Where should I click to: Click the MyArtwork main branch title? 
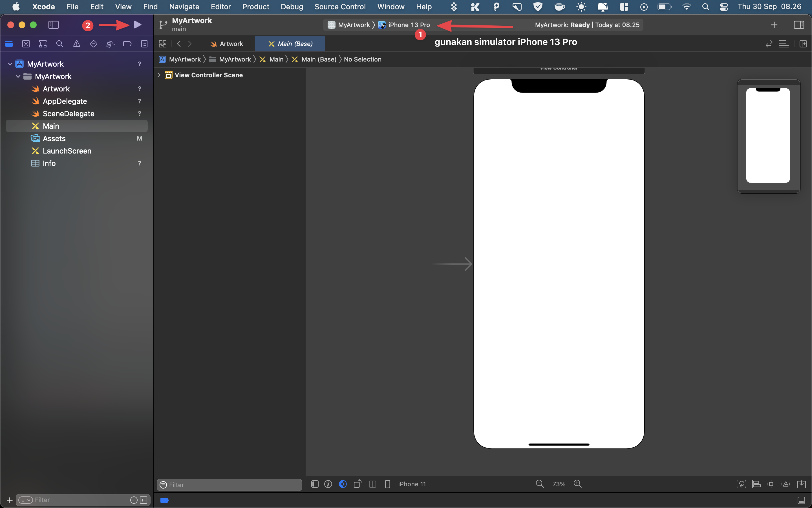point(192,24)
